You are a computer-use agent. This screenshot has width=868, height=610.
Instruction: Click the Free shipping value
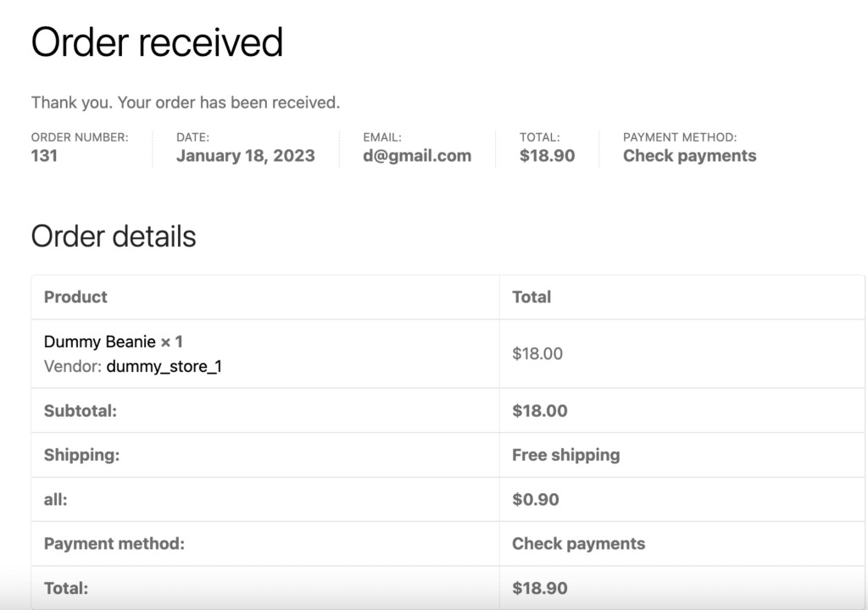(565, 455)
